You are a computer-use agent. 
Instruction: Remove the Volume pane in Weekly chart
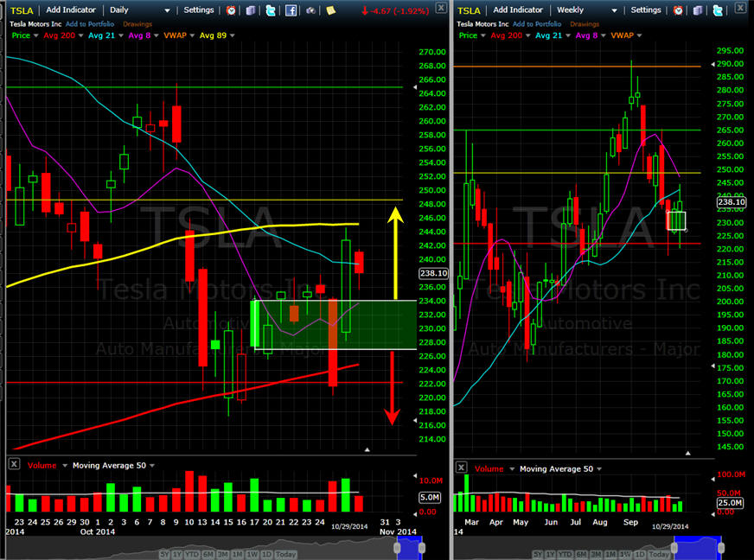(461, 468)
